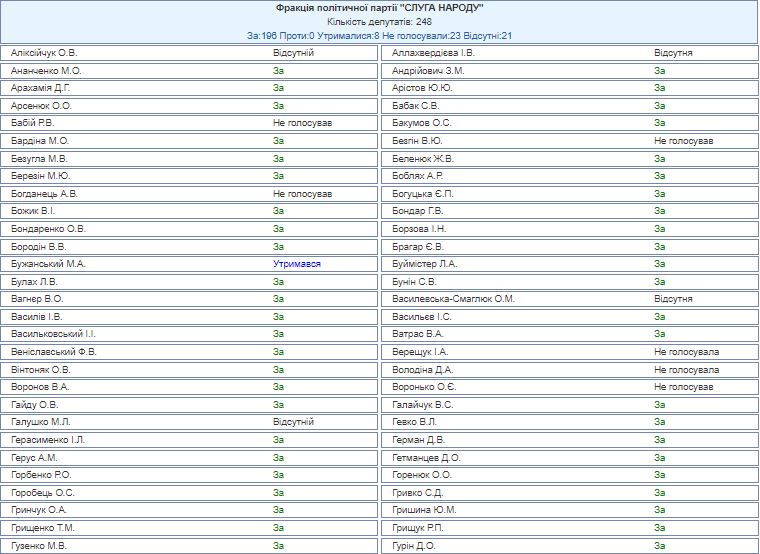Viewport: 760px width, 554px height.
Task: Select deputy name Безугла М.В.
Action: [x=39, y=158]
